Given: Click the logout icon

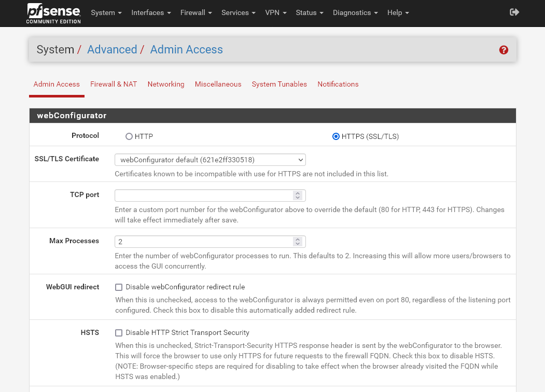Looking at the screenshot, I should click(514, 11).
